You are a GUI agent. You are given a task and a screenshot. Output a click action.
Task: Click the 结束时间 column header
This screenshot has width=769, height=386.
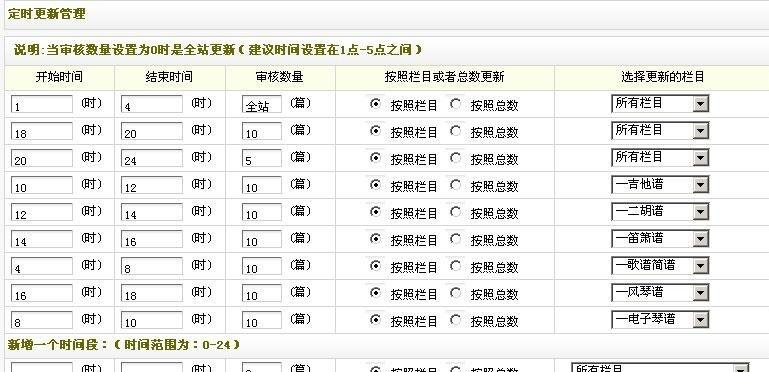tap(169, 77)
